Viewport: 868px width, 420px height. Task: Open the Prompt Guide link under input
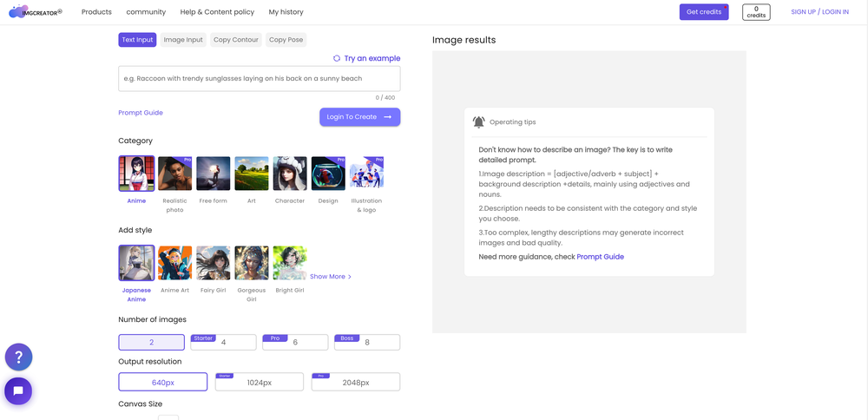click(141, 112)
